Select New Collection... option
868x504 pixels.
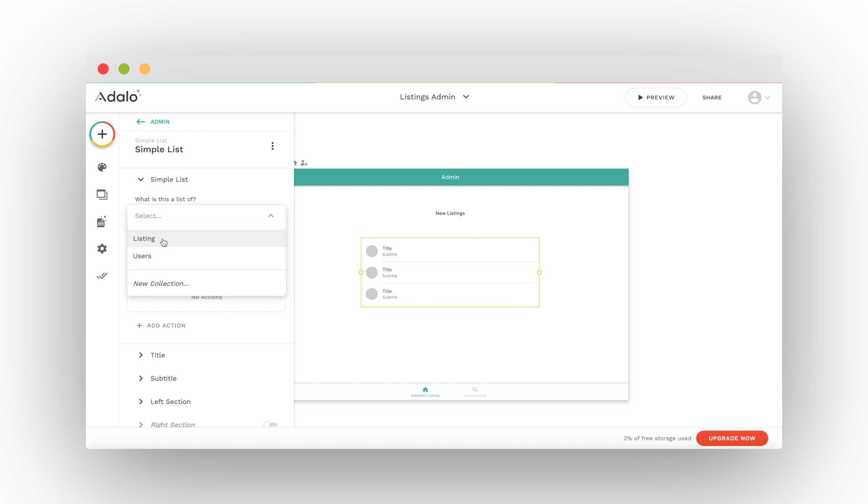tap(161, 284)
